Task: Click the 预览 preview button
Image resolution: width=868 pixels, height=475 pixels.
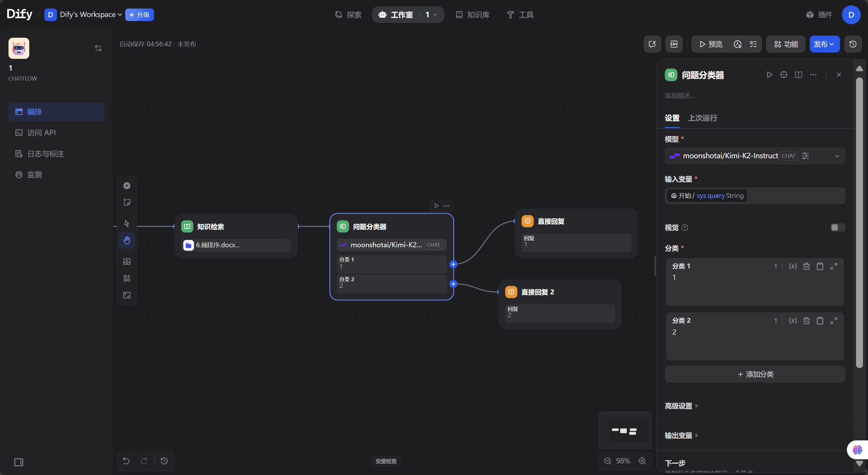Action: tap(711, 44)
